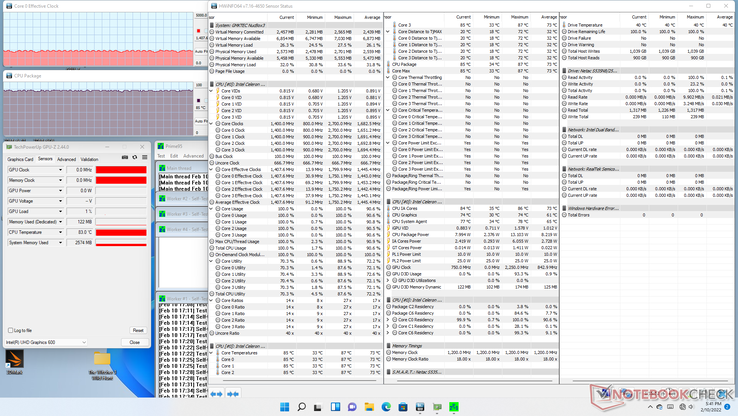Open the Memory Clock sensor dropdown
The height and width of the screenshot is (416, 738).
point(60,180)
